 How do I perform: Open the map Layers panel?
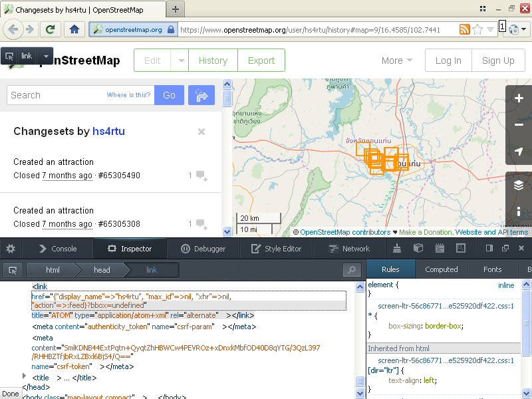pyautogui.click(x=519, y=186)
